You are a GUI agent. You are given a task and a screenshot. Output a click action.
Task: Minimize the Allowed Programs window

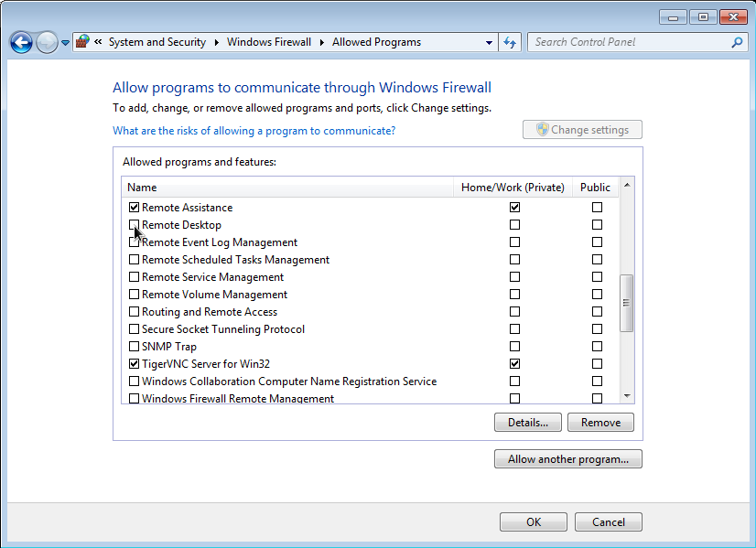click(673, 17)
